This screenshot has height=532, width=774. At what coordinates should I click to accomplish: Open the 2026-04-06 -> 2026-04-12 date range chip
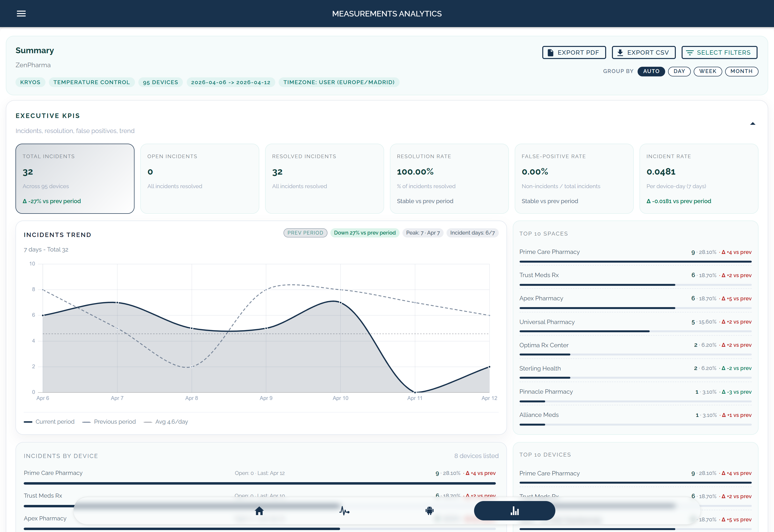click(231, 82)
